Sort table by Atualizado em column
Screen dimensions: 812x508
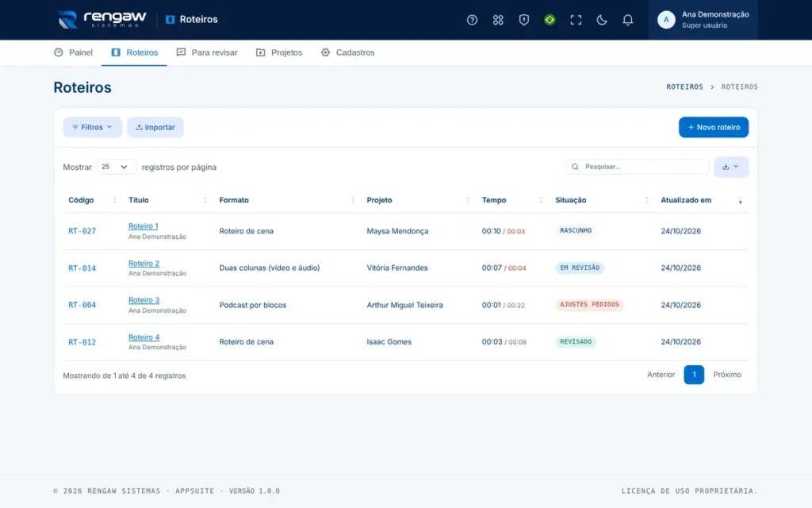702,200
